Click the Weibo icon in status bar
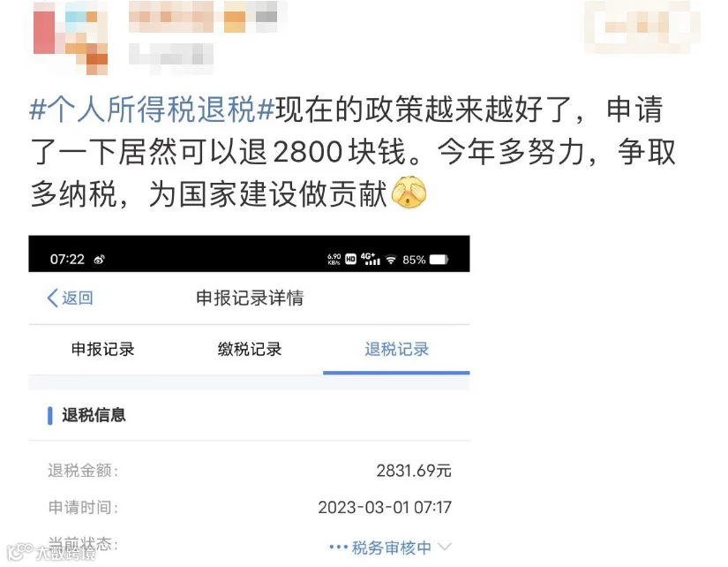Image resolution: width=728 pixels, height=567 pixels. coord(99,260)
